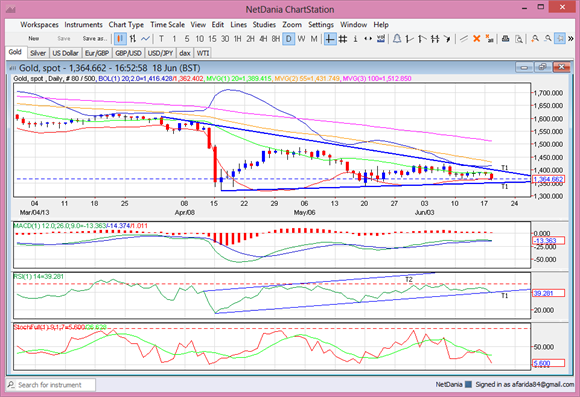Select the first trendline drawing tool after the bell
Screen dimensions: 580x397
tap(409, 38)
